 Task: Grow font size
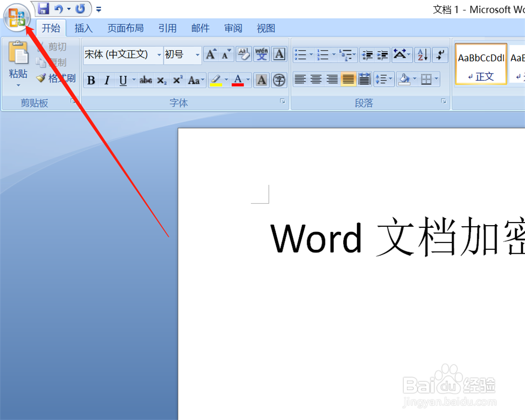point(211,54)
